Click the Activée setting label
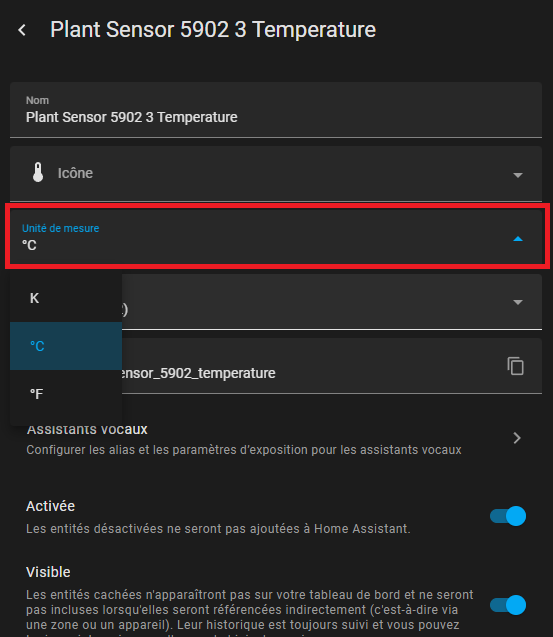Screen dimensions: 553x637 [x=50, y=506]
